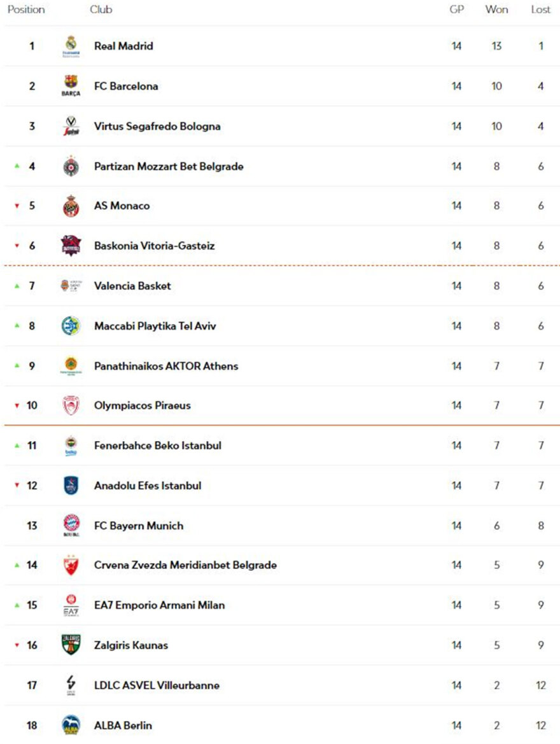Screen dimensions: 560x744
Task: Sort standings by Lost column header
Action: pos(541,10)
